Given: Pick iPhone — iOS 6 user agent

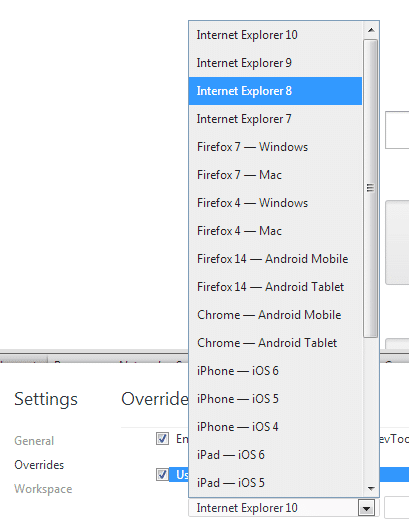Looking at the screenshot, I should click(x=275, y=371).
